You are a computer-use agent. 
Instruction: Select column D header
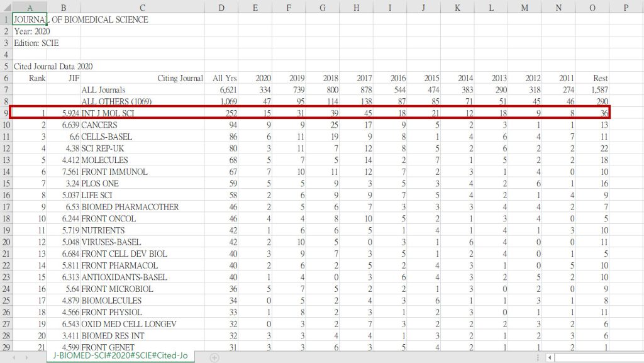click(221, 8)
